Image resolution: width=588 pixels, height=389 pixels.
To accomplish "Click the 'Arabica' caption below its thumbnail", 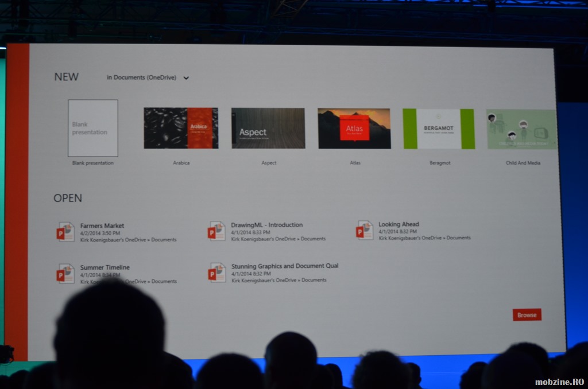I will (x=181, y=163).
